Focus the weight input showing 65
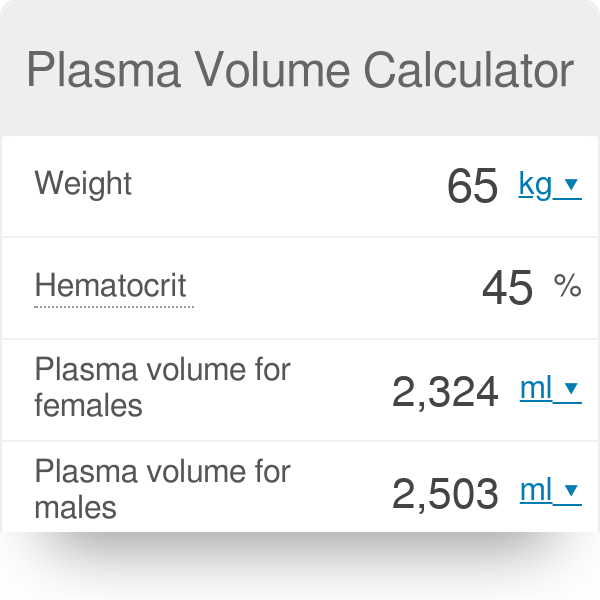This screenshot has width=600, height=600. (x=473, y=186)
